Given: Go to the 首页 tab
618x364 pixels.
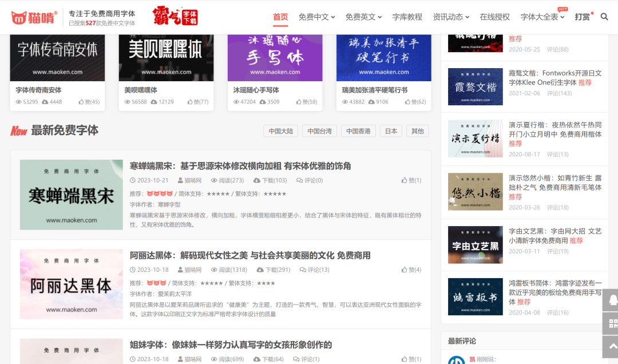Looking at the screenshot, I should click(x=280, y=17).
